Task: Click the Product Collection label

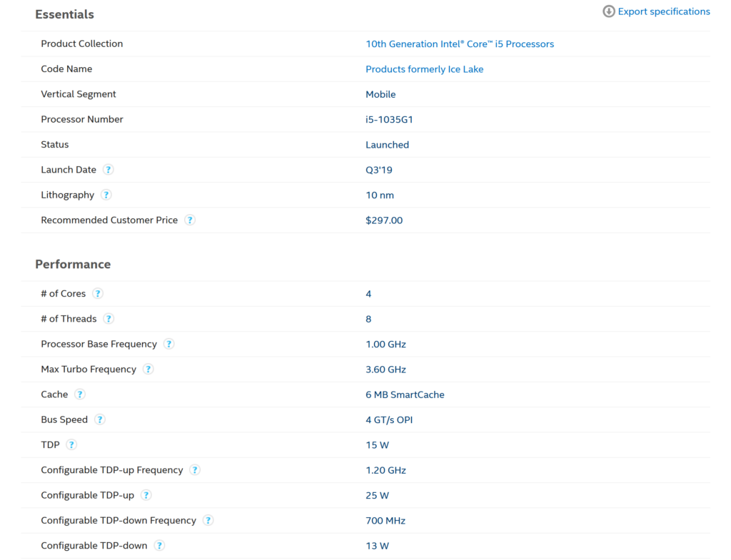Action: 82,44
